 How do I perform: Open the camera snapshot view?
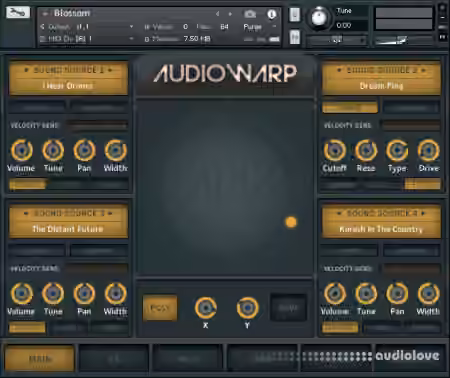click(250, 14)
